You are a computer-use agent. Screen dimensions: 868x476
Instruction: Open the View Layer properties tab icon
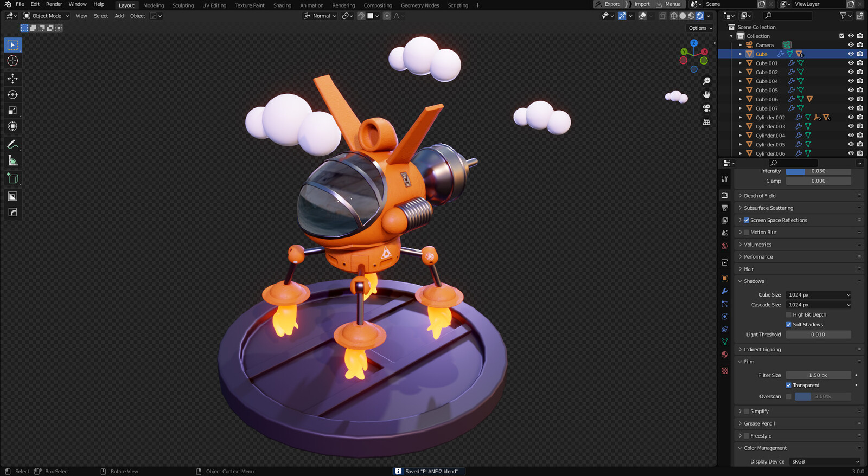[725, 221]
